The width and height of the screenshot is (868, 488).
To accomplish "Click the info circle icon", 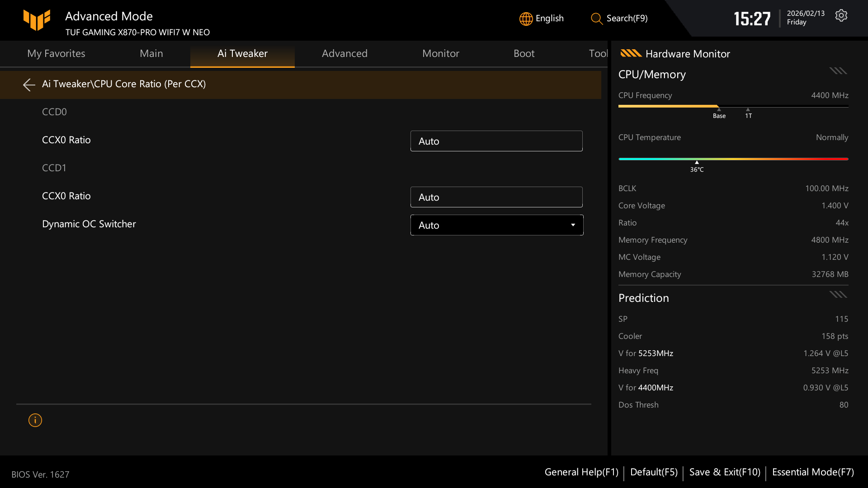I will (x=35, y=420).
